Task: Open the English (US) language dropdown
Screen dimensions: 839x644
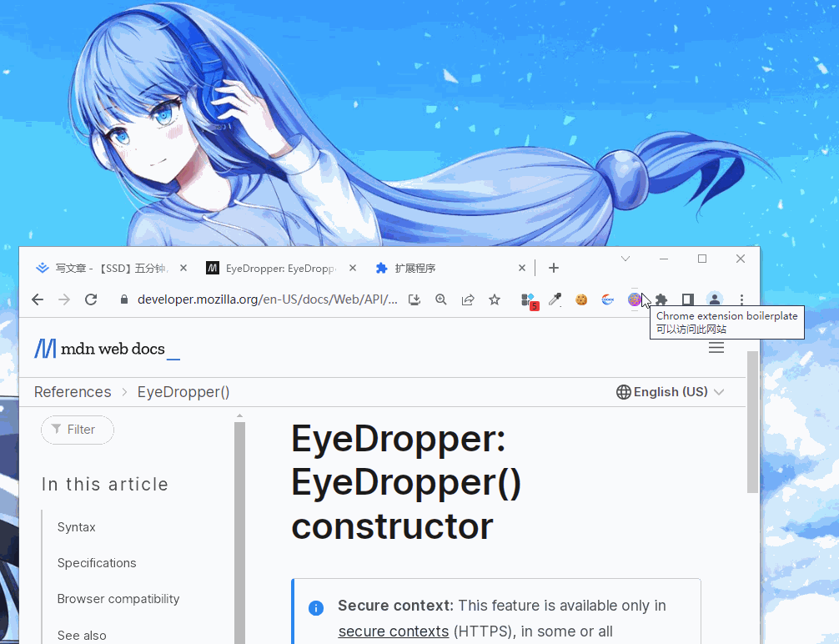Action: [670, 392]
